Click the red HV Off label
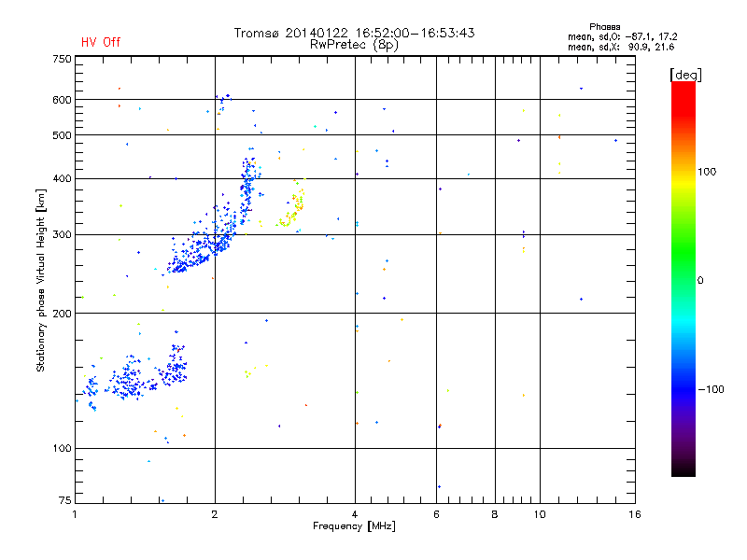Screen dimensions: 747x560 point(101,42)
